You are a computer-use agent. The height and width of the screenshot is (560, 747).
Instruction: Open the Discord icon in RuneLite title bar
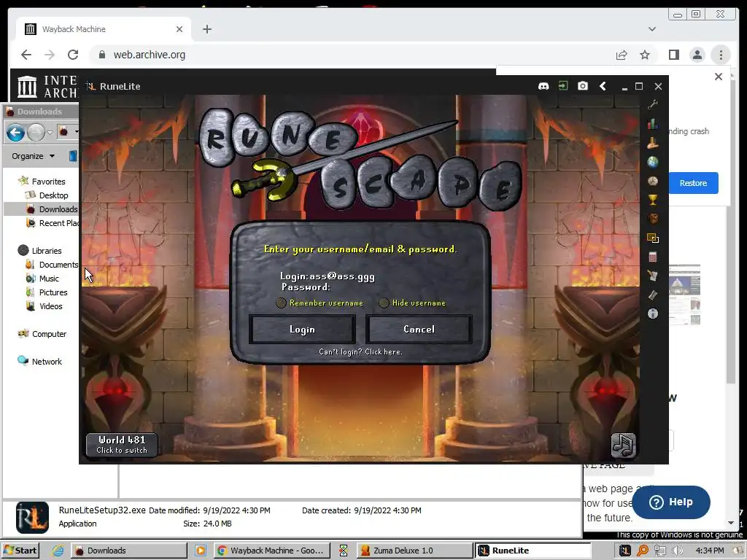[x=543, y=86]
